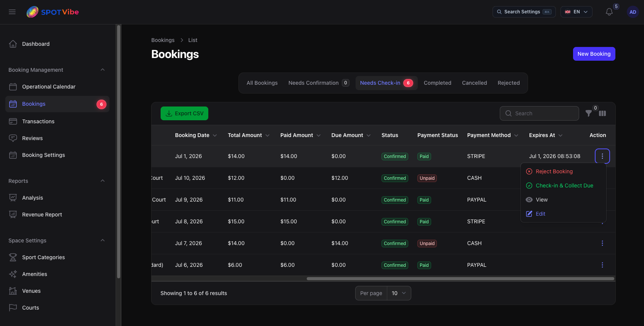
Task: Click the Analysis chart icon
Action: pos(13,198)
